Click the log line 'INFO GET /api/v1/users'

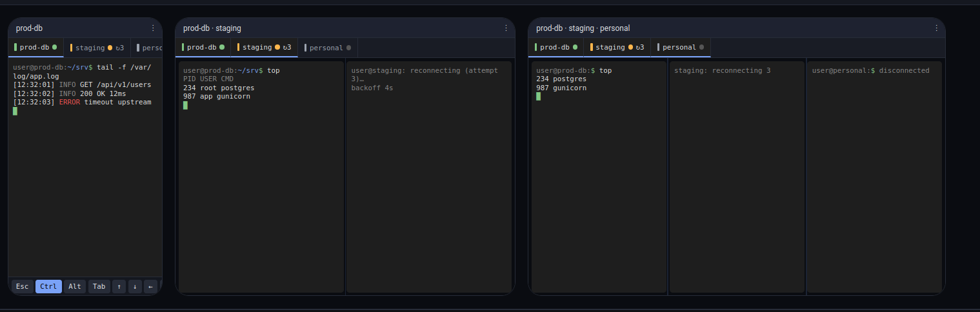point(82,84)
